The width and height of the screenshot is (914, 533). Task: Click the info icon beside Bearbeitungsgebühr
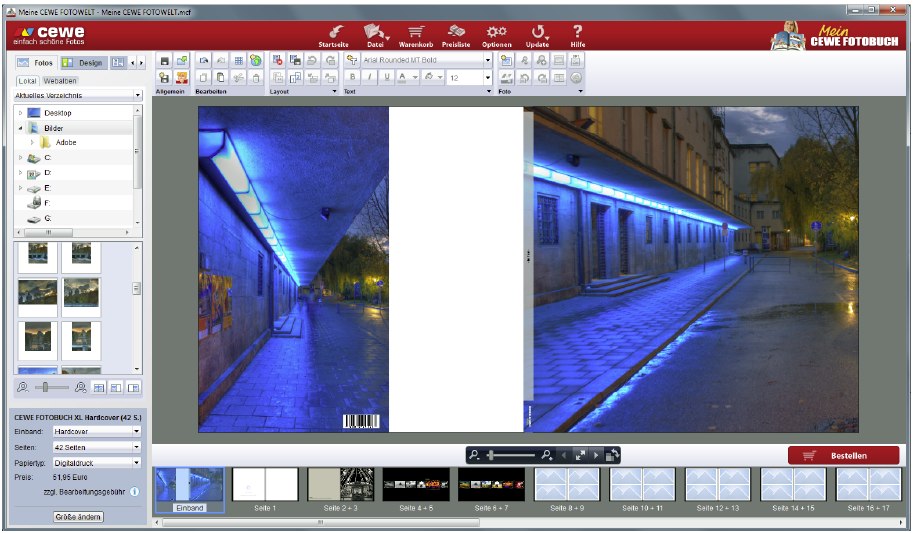tap(134, 492)
